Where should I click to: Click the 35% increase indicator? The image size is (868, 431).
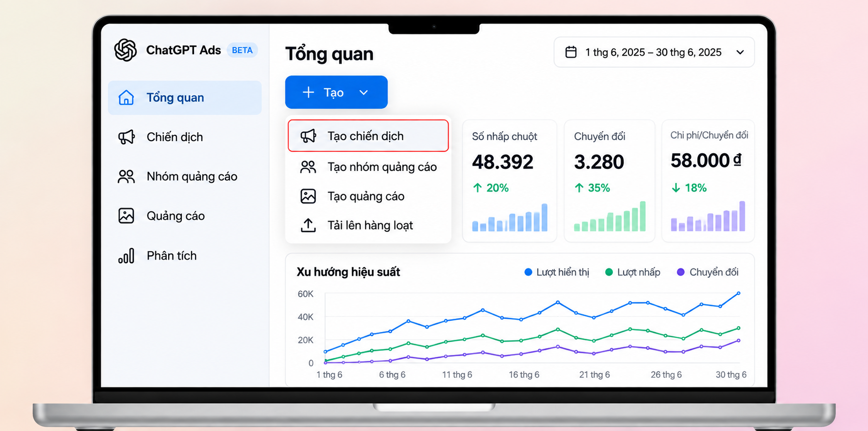592,188
